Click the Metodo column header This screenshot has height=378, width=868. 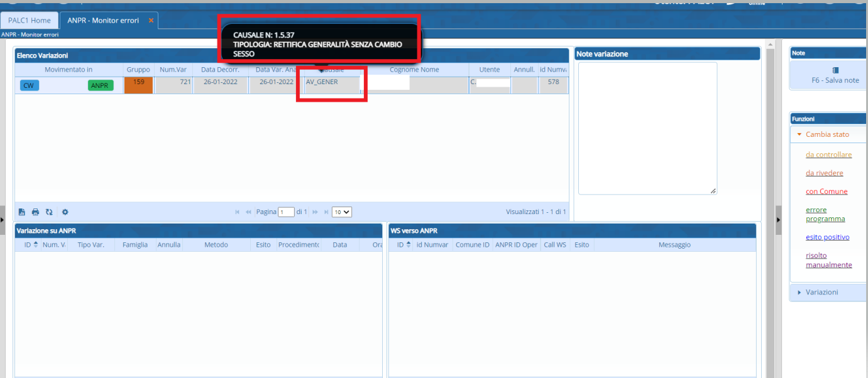click(216, 245)
